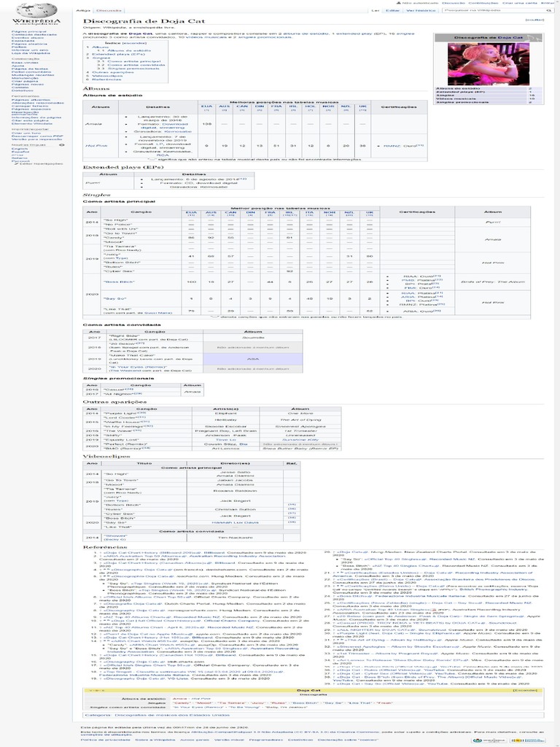The height and width of the screenshot is (747, 560).
Task: Click the Elemento Wikidata sidebar link
Action: click(32, 124)
